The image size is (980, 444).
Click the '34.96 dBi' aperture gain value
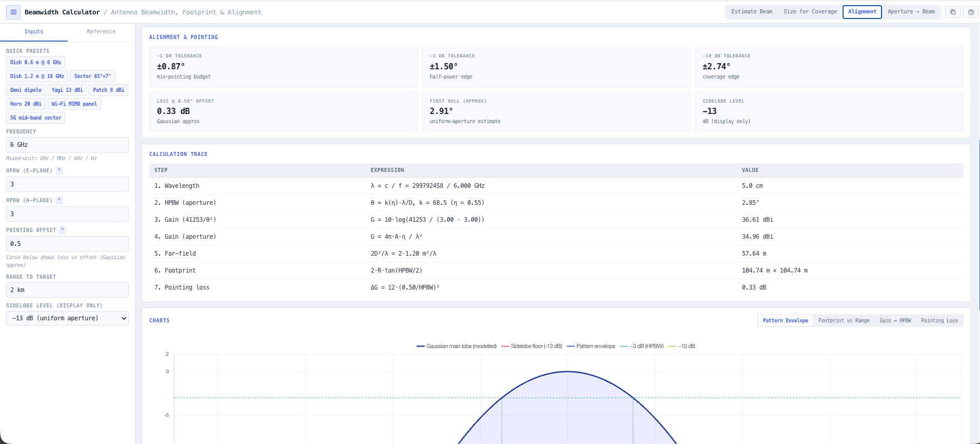click(757, 237)
